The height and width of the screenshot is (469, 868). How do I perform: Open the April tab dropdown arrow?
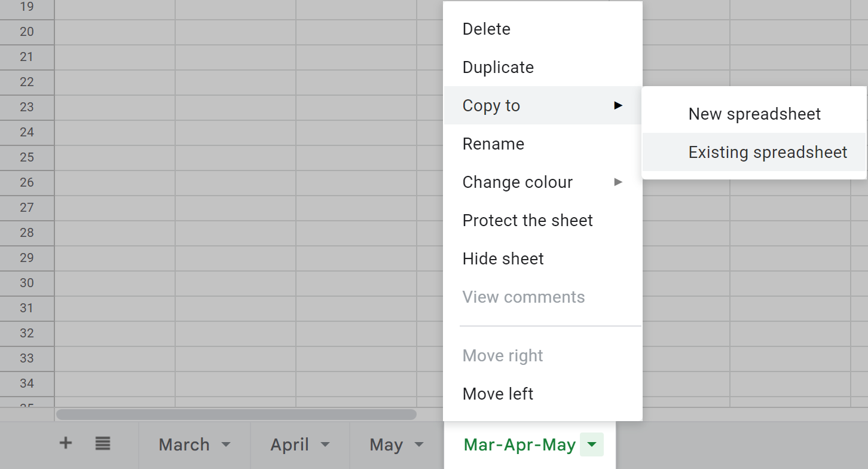pyautogui.click(x=325, y=444)
